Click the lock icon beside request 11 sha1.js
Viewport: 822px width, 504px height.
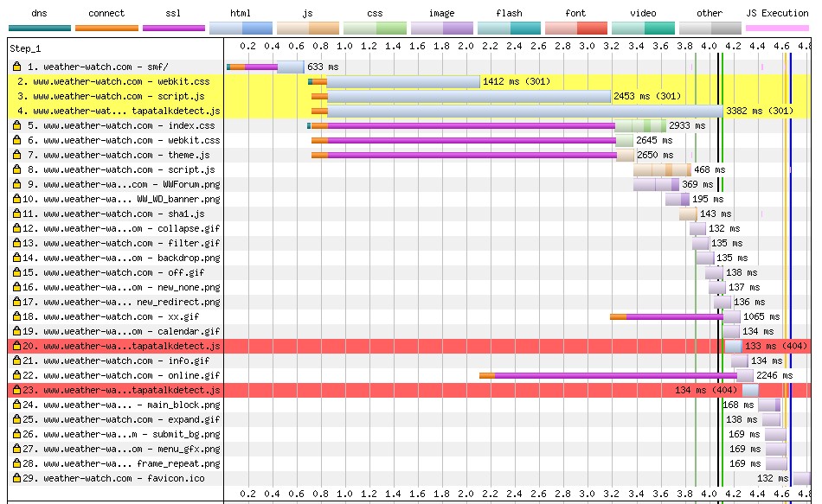pyautogui.click(x=16, y=214)
